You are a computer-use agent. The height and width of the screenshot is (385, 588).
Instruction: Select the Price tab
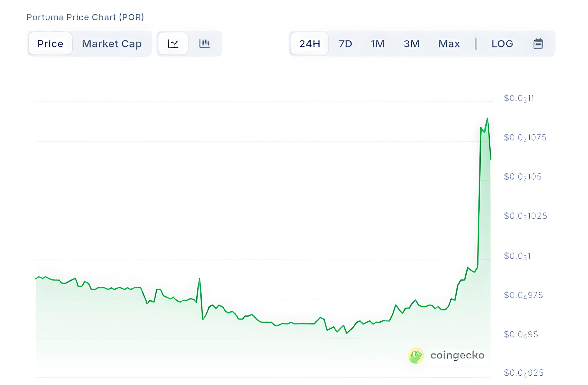(x=50, y=44)
